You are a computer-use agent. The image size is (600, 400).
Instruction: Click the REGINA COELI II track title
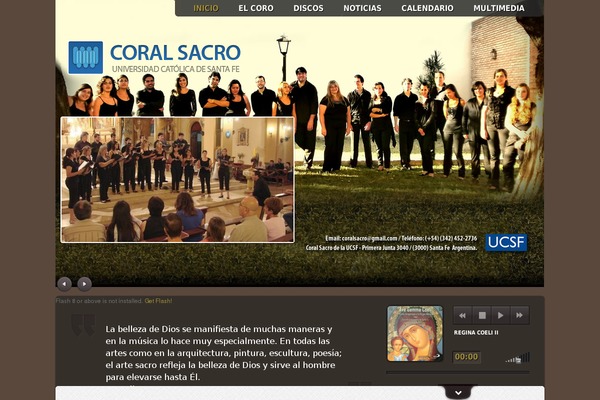coord(476,333)
